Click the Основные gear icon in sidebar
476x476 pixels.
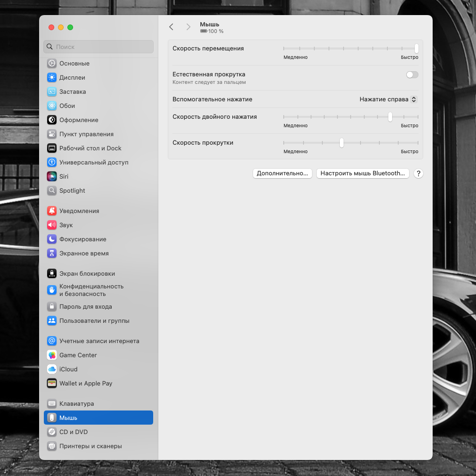52,64
